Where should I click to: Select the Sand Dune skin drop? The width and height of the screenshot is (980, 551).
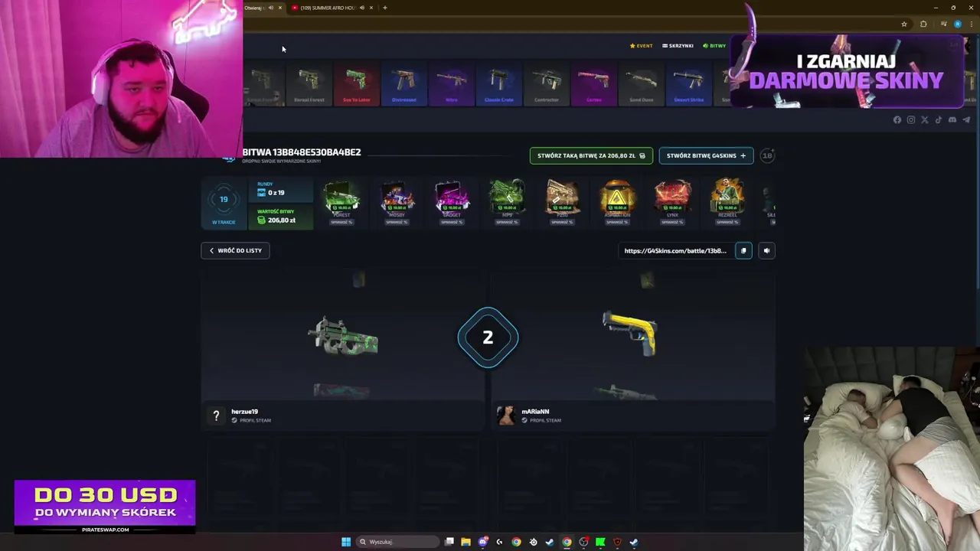(x=642, y=84)
